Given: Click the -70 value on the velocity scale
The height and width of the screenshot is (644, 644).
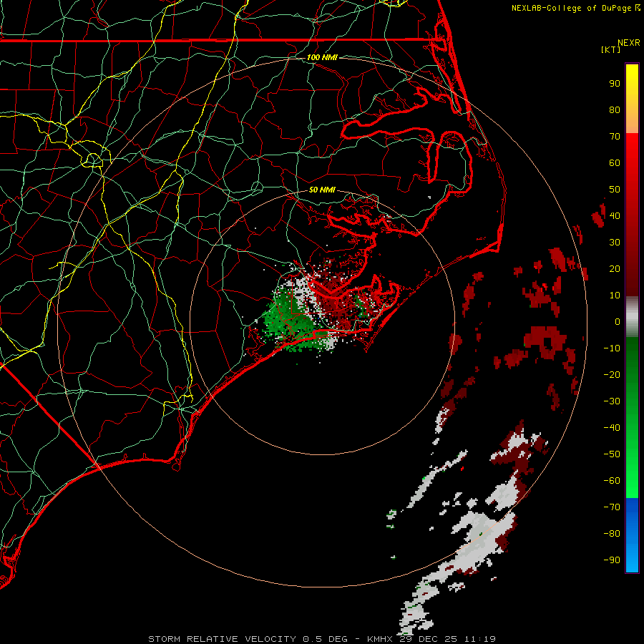Looking at the screenshot, I should coord(612,507).
